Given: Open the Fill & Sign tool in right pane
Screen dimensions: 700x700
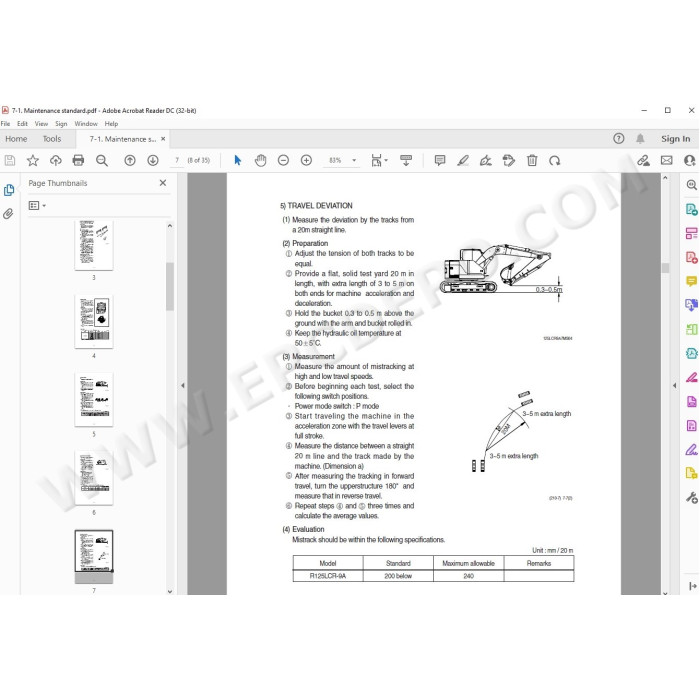Looking at the screenshot, I should [691, 449].
